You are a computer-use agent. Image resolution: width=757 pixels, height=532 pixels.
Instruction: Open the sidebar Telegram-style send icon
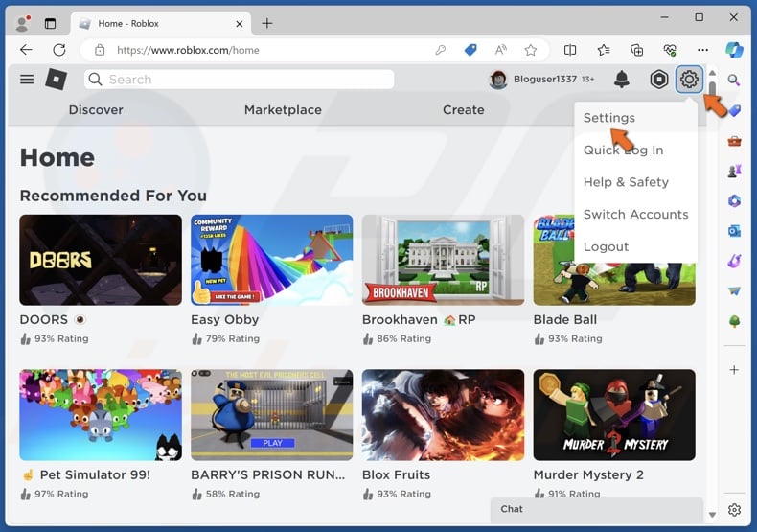[734, 291]
